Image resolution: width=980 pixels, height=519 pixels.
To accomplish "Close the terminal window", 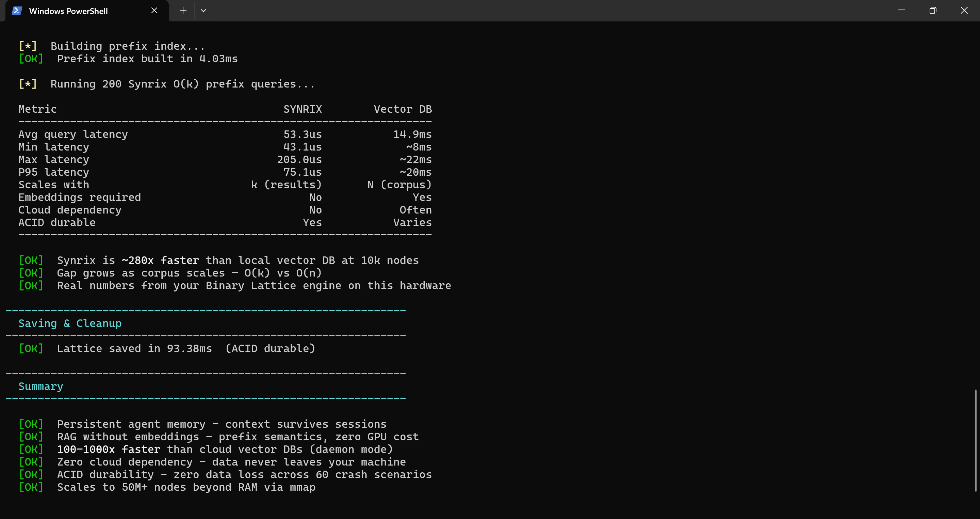I will 964,10.
